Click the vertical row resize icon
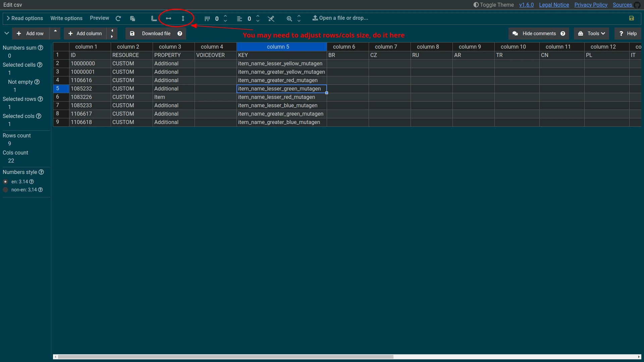 (183, 18)
